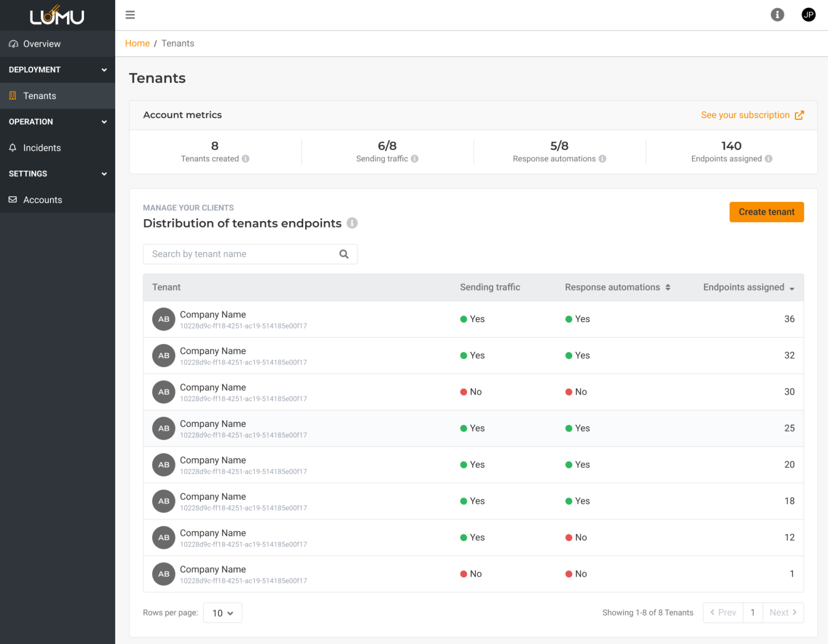The height and width of the screenshot is (644, 828).
Task: Collapse the DEPLOYMENT sidebar section
Action: [x=104, y=70]
